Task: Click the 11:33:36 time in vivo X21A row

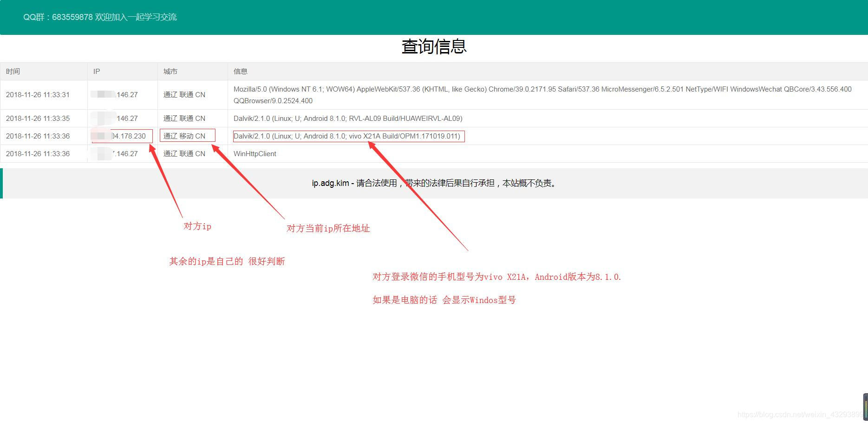Action: click(38, 136)
